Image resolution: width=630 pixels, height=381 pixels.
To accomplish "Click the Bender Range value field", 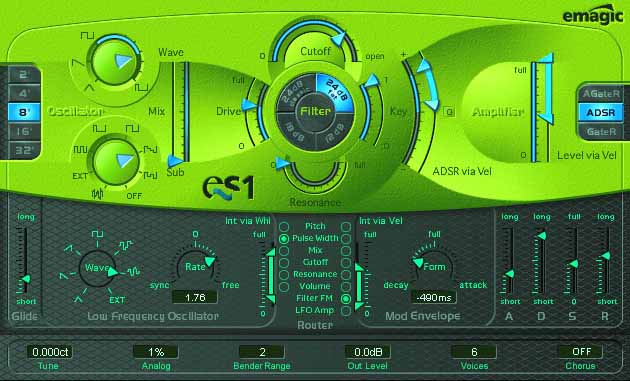I will pos(262,352).
